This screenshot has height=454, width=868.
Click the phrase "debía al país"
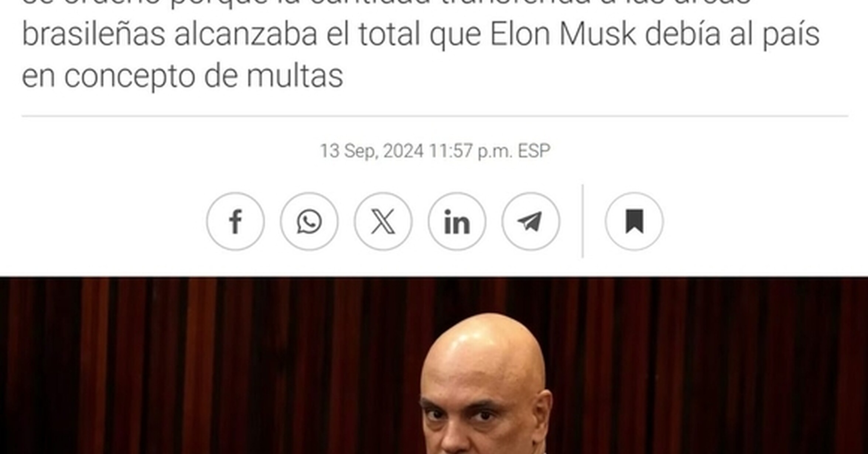click(732, 34)
